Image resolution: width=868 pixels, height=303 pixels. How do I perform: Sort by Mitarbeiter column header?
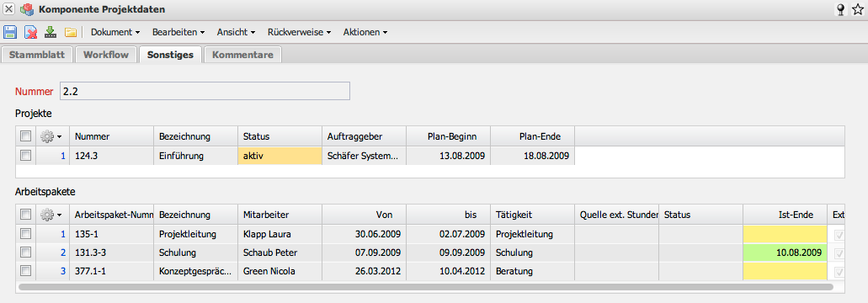coord(280,215)
